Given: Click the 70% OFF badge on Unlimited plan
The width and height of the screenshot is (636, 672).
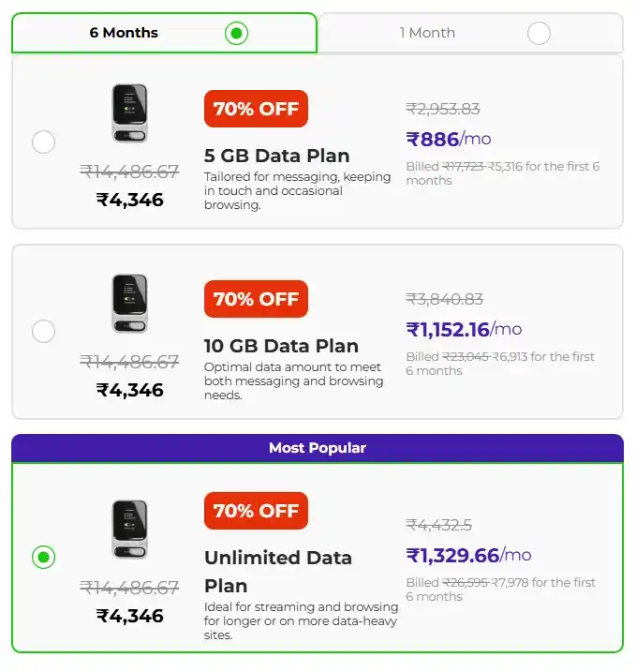Looking at the screenshot, I should [x=256, y=511].
